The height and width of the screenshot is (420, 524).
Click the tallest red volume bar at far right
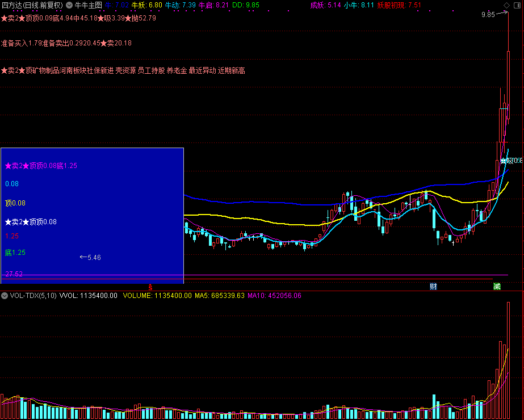(508, 360)
